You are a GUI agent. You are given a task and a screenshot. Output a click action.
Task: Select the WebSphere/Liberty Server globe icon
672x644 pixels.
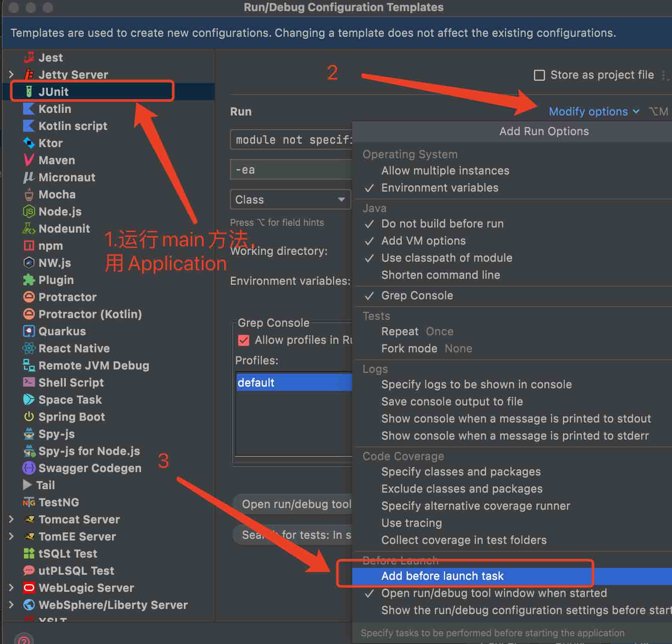(x=29, y=605)
